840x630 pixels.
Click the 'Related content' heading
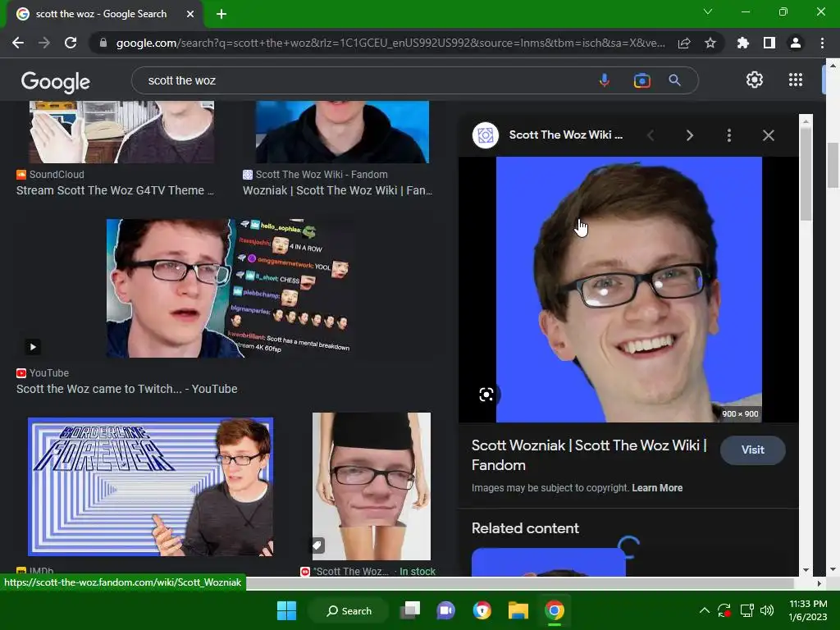click(525, 528)
